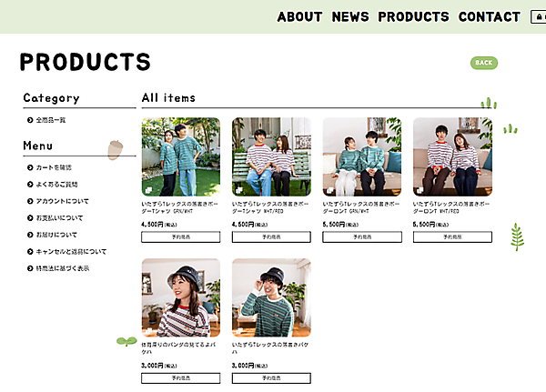Click the lock icon in the header
Image resolution: width=546 pixels, height=392 pixels.
[x=539, y=16]
